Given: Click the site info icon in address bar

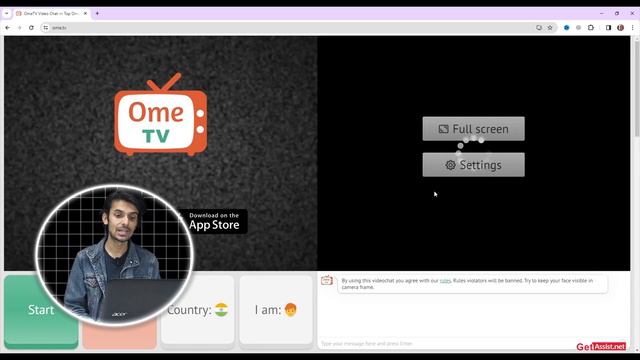Looking at the screenshot, I should [x=46, y=28].
